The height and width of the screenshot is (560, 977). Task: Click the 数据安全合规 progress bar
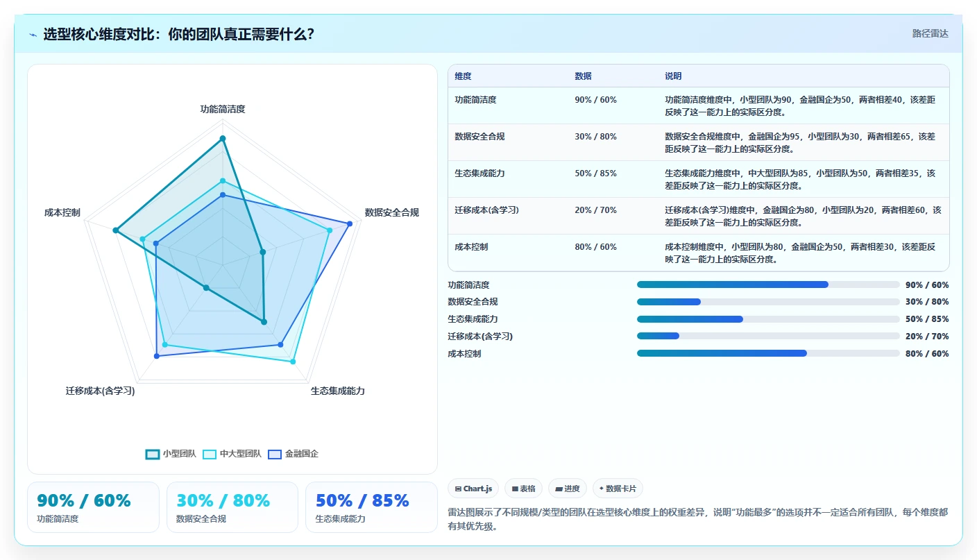(x=768, y=302)
